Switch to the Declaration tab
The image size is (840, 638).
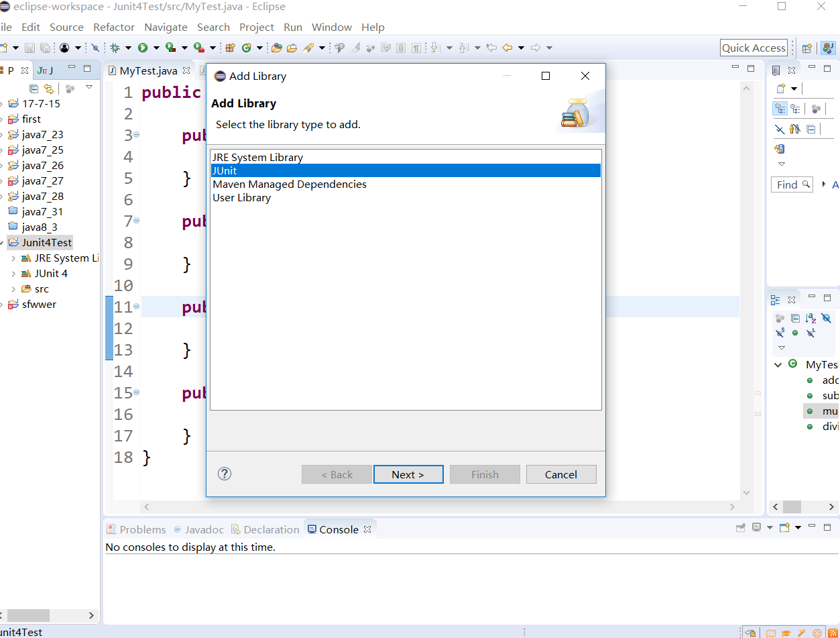[265, 529]
